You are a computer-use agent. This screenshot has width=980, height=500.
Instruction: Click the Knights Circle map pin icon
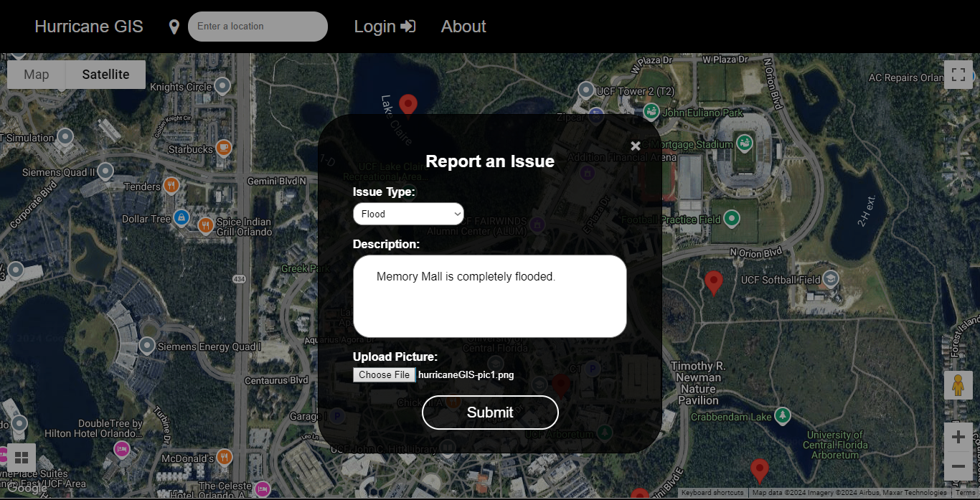(222, 86)
